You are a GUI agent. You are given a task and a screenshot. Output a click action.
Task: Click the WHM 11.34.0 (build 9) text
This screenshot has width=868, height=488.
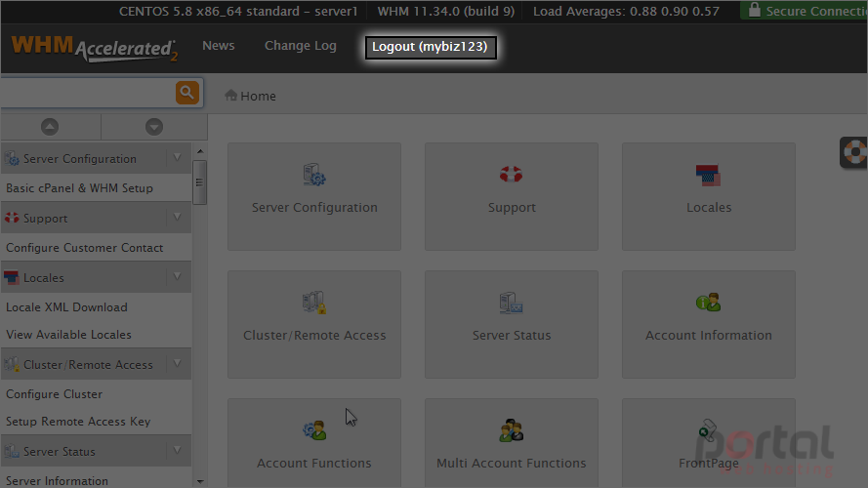[x=445, y=11]
